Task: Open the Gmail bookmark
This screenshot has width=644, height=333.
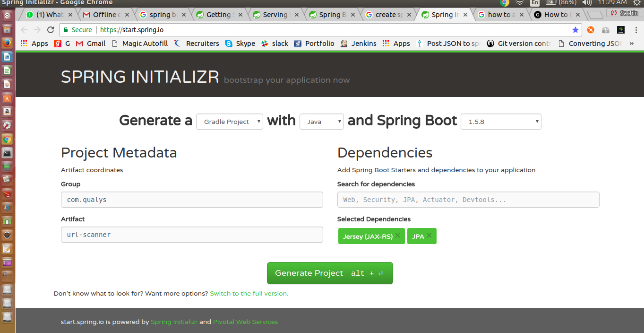Action: (x=90, y=44)
